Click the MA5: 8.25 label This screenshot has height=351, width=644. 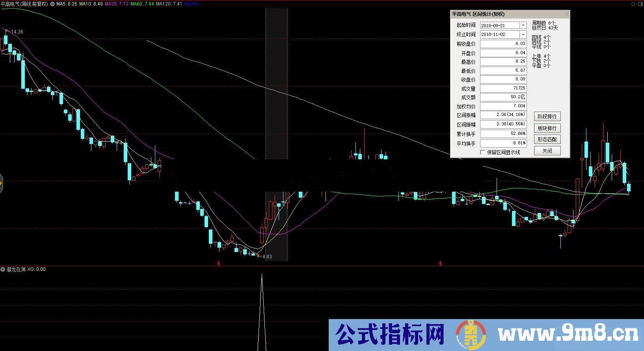tap(67, 4)
